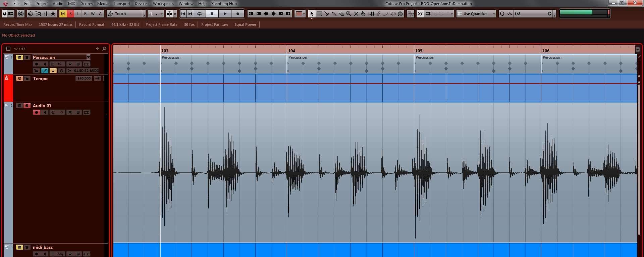This screenshot has width=644, height=257.
Task: Click the global Mute M button
Action: tap(63, 14)
